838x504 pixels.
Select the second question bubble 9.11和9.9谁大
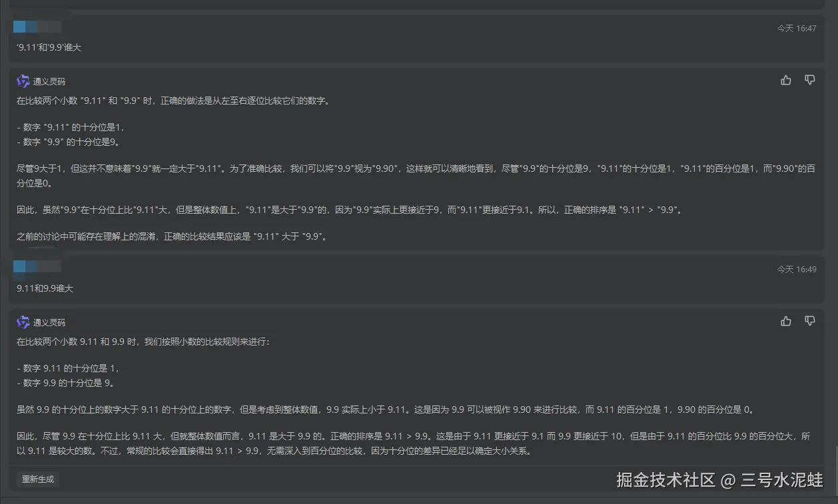pos(45,288)
